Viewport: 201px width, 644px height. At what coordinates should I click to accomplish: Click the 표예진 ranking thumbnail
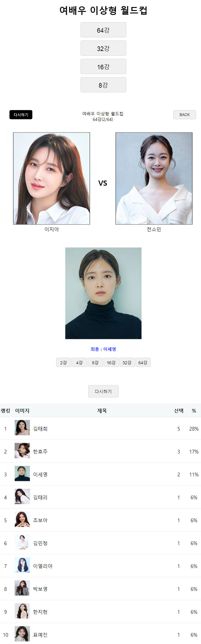(x=22, y=634)
